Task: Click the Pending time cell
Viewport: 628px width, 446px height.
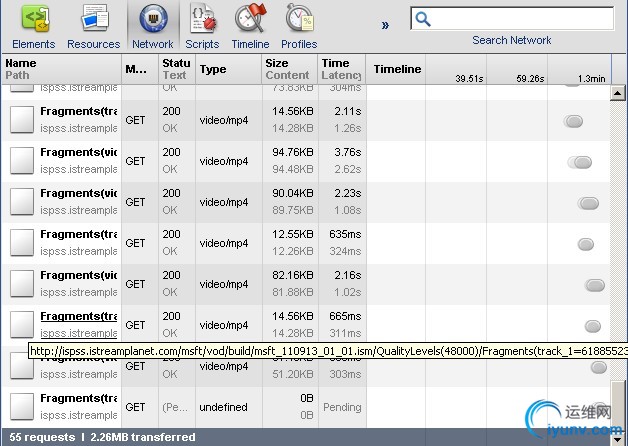Action: coord(342,407)
